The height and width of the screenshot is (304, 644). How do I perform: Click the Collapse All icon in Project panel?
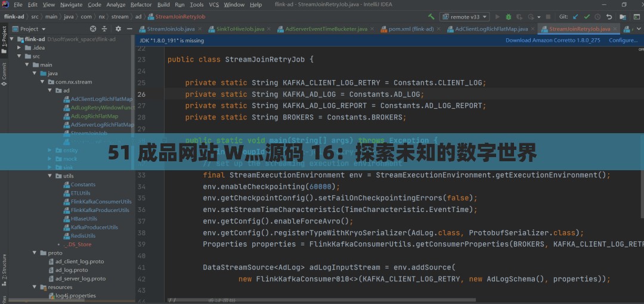(x=104, y=29)
